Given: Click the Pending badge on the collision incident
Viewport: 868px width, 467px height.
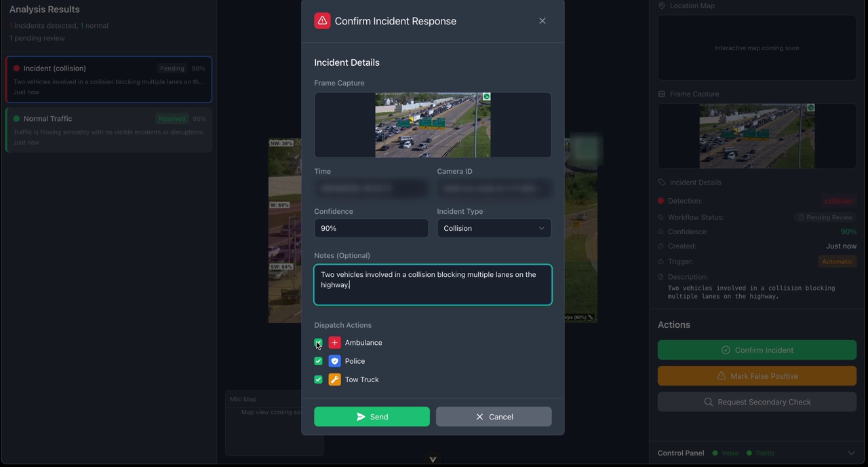Looking at the screenshot, I should pos(172,69).
